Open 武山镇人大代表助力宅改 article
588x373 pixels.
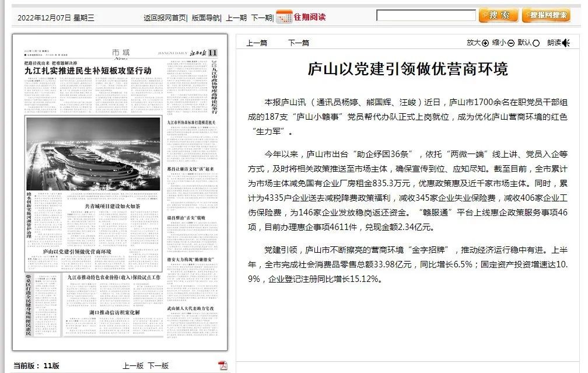pyautogui.click(x=191, y=308)
